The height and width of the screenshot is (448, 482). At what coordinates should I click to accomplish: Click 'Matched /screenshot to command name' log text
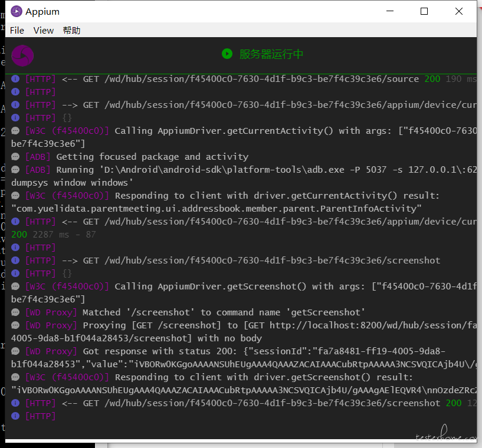coord(224,312)
